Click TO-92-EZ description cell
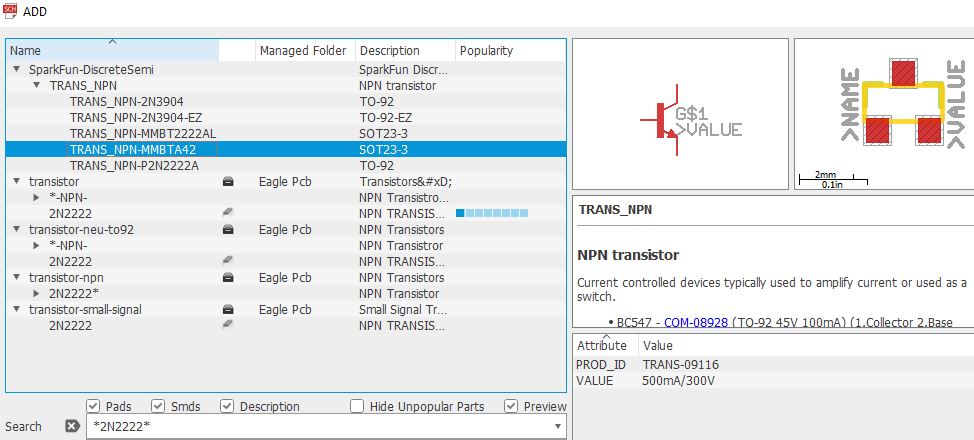This screenshot has height=440, width=974. point(386,117)
